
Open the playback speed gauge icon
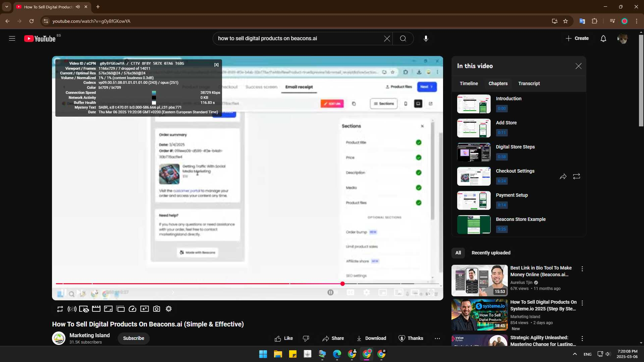[x=132, y=309]
